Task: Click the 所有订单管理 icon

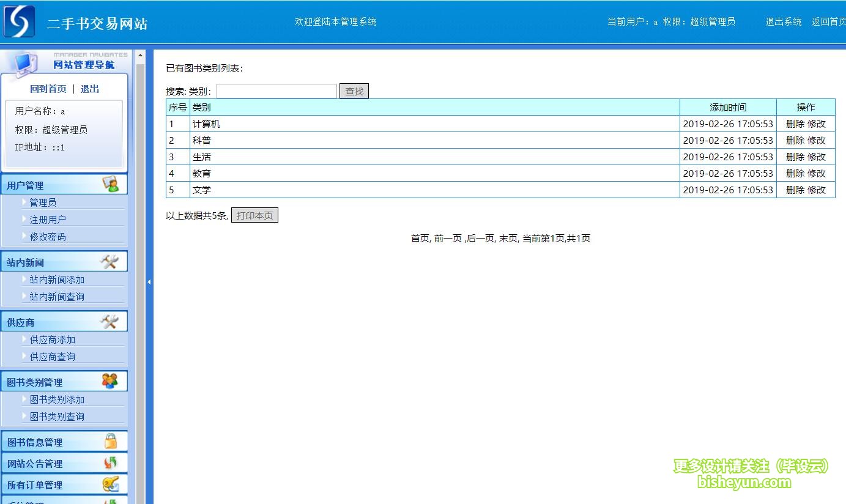Action: [110, 484]
